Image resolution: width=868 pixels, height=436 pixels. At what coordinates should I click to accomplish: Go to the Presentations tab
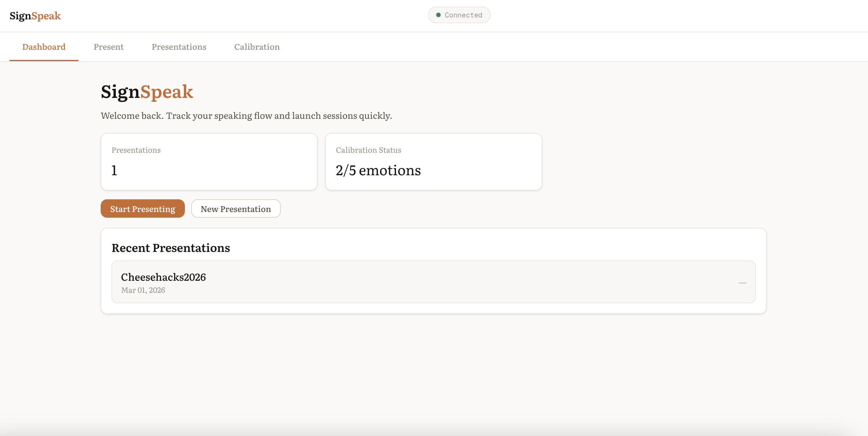tap(179, 47)
